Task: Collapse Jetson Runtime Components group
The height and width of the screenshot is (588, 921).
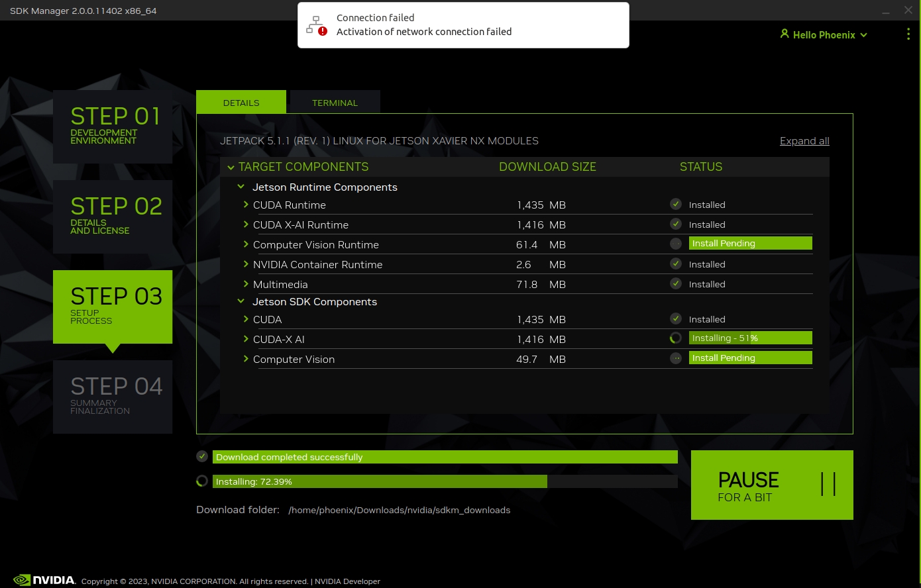Action: tap(241, 187)
